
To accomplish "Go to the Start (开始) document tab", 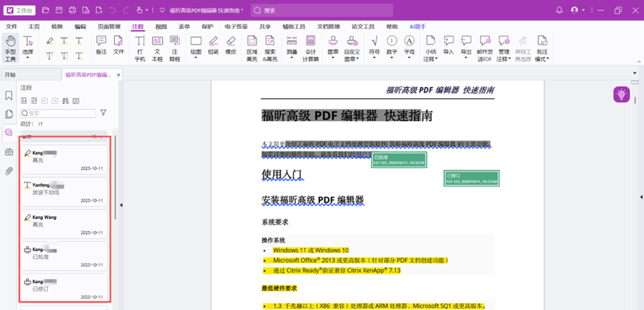I will click(10, 75).
